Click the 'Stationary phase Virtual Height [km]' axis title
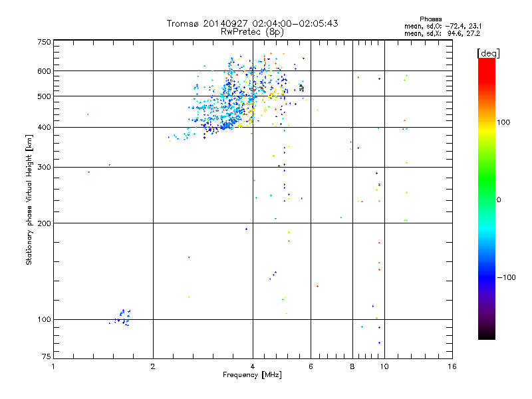The width and height of the screenshot is (532, 399). [29, 199]
